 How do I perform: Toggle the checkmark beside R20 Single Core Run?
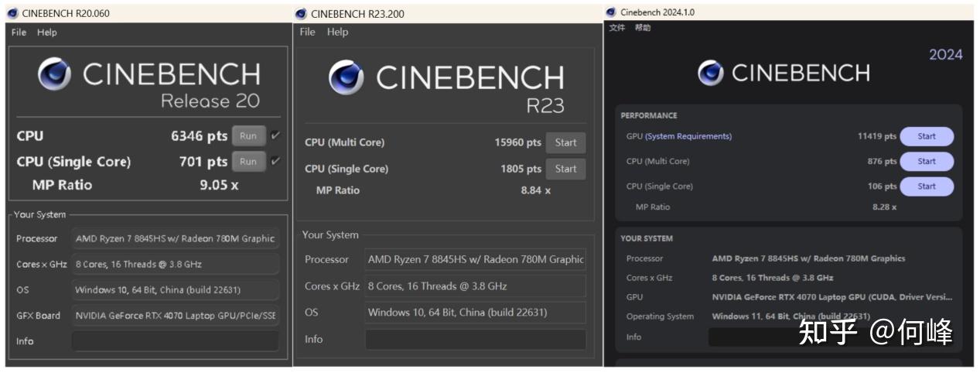pyautogui.click(x=275, y=161)
